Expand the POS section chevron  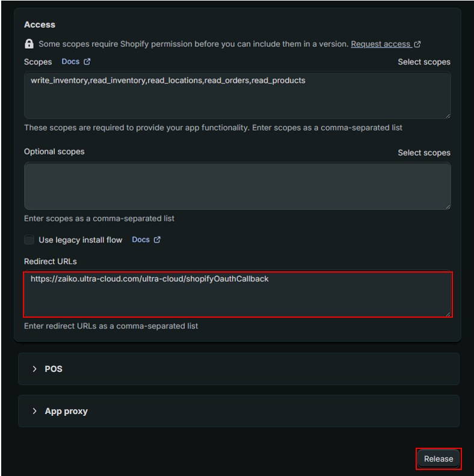pos(34,369)
